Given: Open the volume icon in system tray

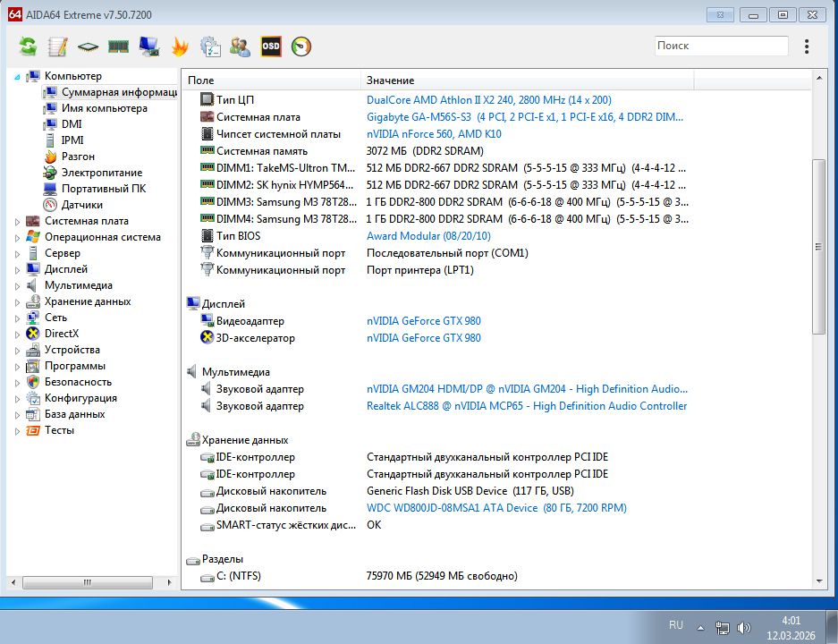Looking at the screenshot, I should point(744,627).
